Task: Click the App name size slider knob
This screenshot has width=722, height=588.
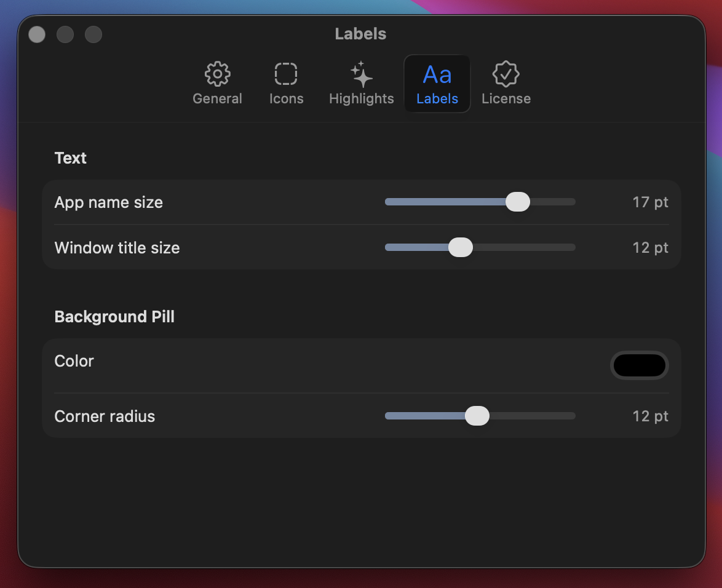Action: (x=518, y=202)
